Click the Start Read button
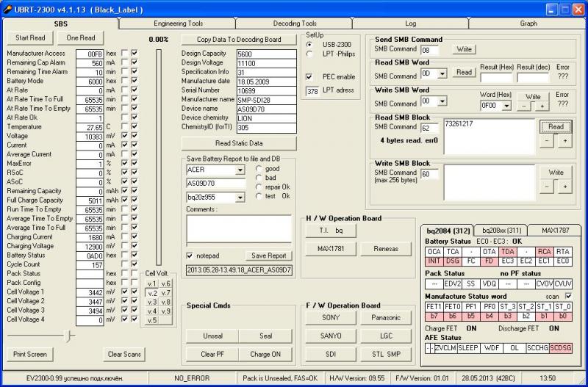 click(30, 37)
